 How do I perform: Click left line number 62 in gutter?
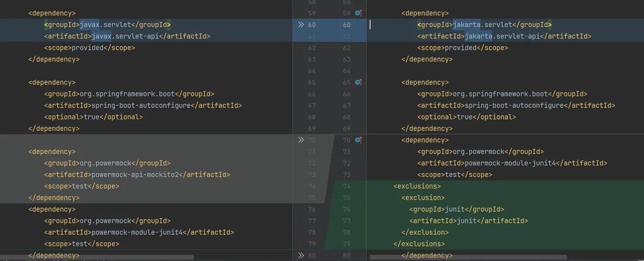[x=312, y=48]
